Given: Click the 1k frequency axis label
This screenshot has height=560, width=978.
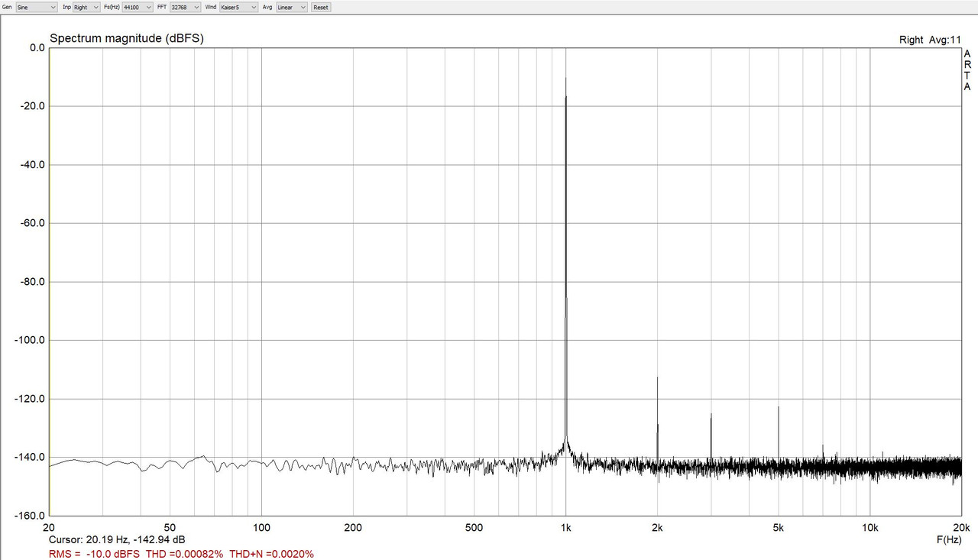Looking at the screenshot, I should click(x=565, y=527).
